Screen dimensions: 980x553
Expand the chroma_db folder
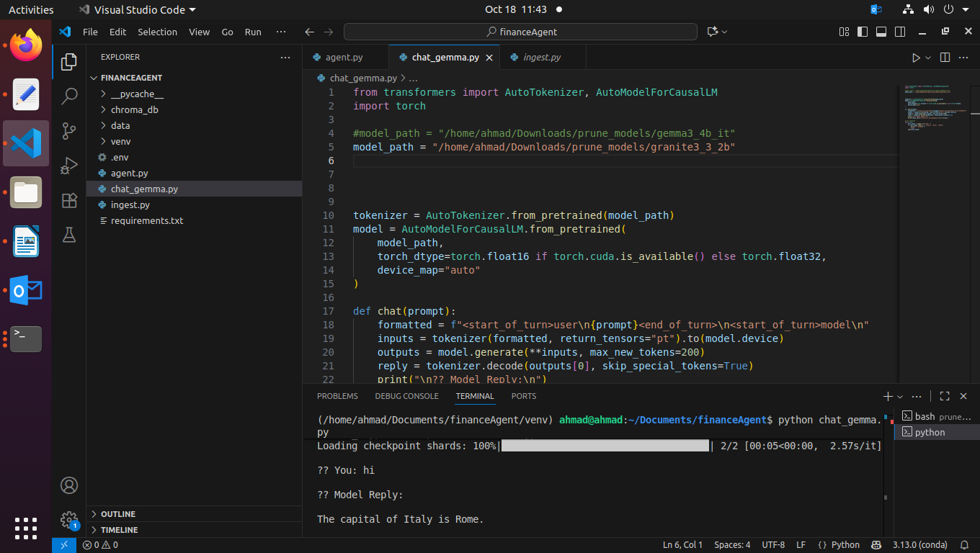[x=134, y=109]
